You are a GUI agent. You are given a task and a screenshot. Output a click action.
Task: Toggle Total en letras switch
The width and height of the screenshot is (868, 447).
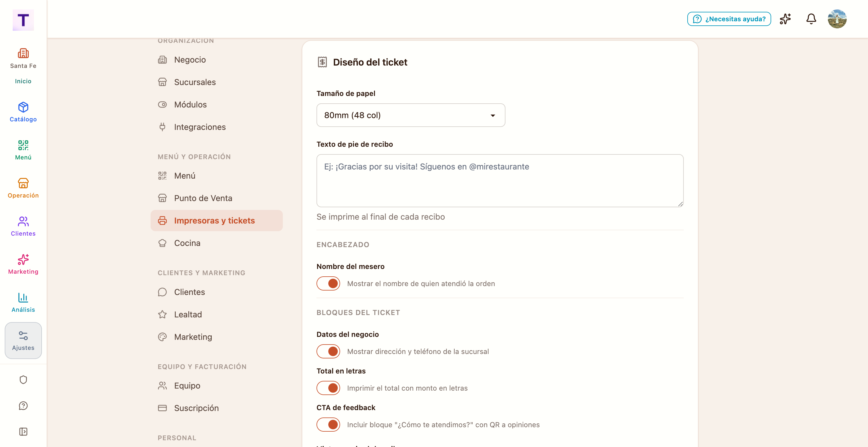coord(328,388)
